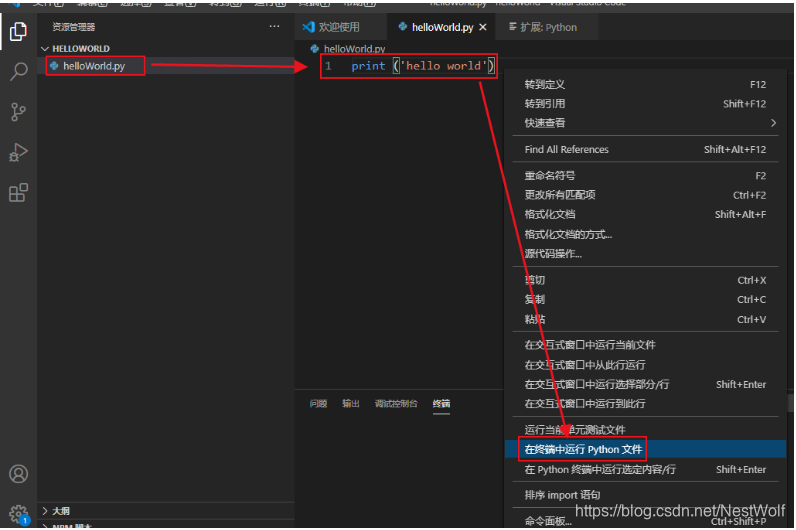Click the 资源管理器 panel title

(x=74, y=27)
